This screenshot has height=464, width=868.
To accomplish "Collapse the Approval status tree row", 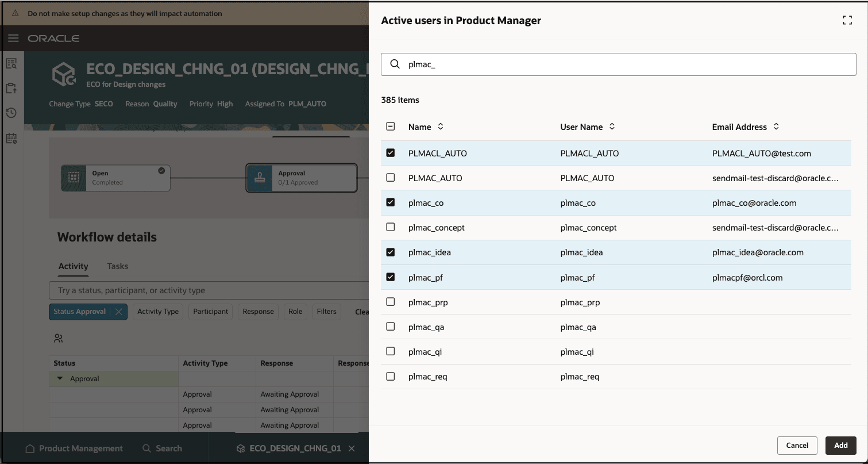I will tap(60, 379).
